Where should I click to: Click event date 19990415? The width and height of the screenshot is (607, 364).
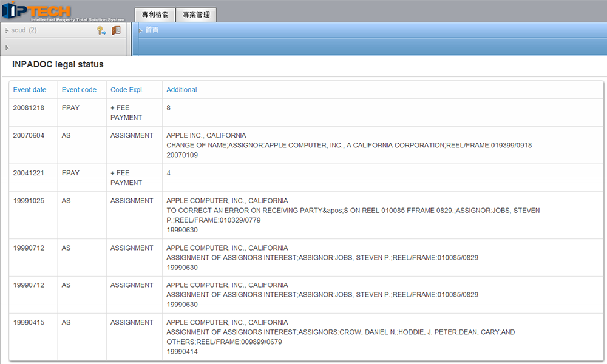(x=29, y=323)
